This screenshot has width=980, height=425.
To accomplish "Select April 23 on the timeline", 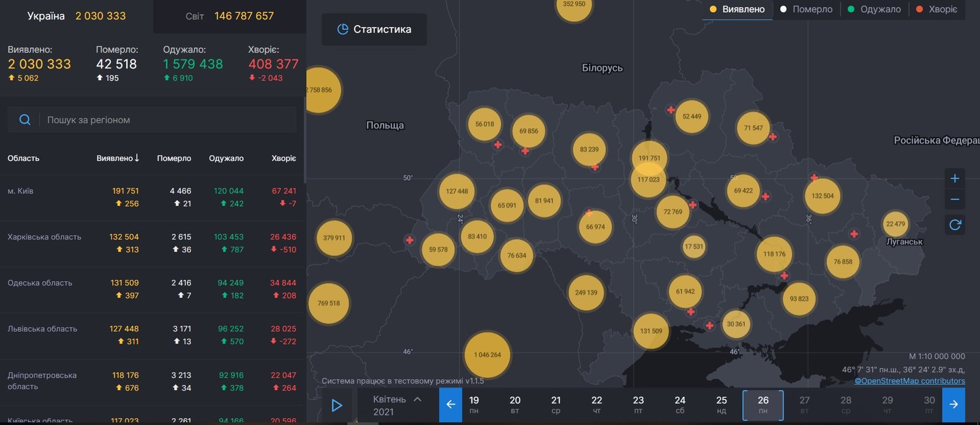I will click(x=638, y=405).
